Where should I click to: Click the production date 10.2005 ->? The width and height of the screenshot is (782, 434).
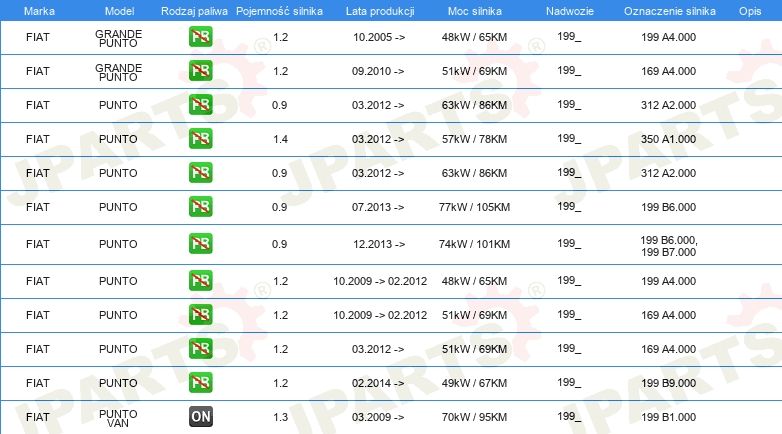click(x=379, y=37)
